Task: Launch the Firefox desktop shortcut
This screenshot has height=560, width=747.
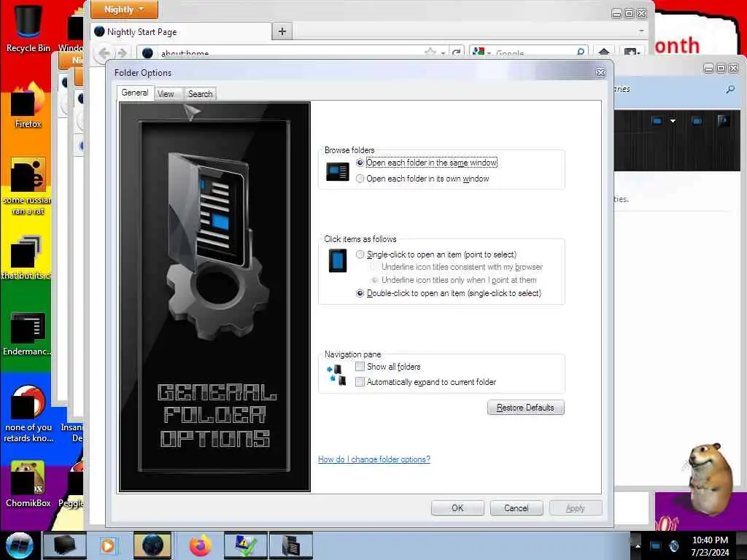Action: pyautogui.click(x=28, y=105)
